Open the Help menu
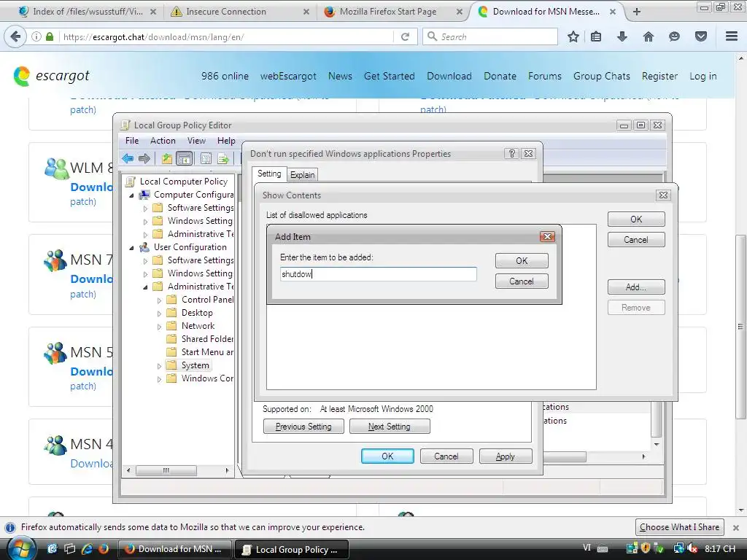The height and width of the screenshot is (560, 747). pyautogui.click(x=226, y=141)
